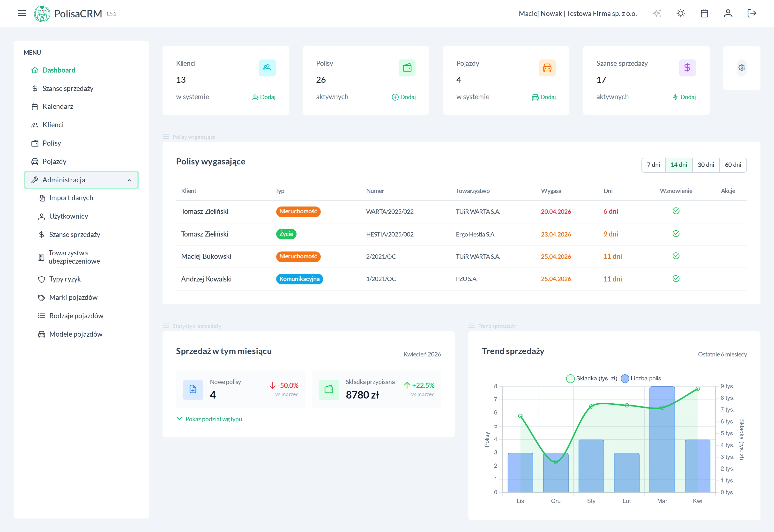Click the orange car Pojazdy icon
The width and height of the screenshot is (774, 532).
[x=547, y=68]
